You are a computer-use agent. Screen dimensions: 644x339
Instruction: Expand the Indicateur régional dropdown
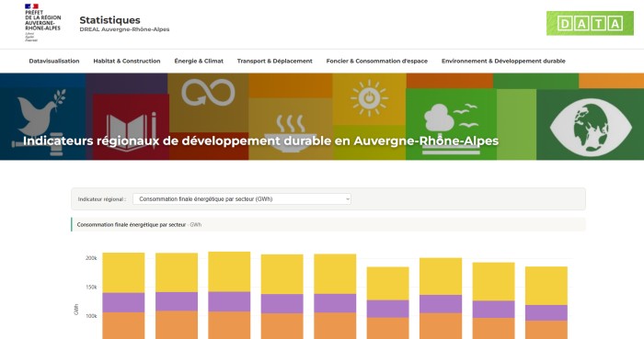point(242,199)
